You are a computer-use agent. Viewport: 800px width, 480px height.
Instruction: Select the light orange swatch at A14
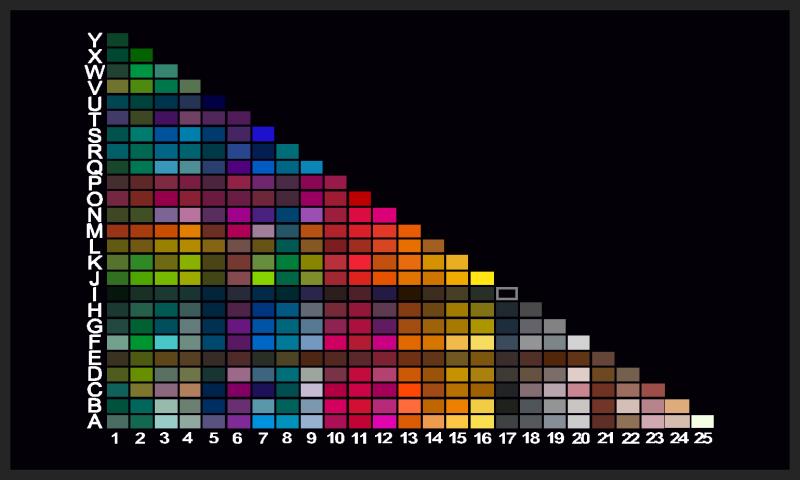point(433,422)
